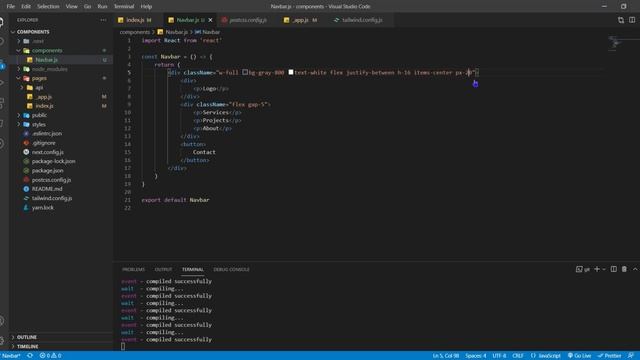Pick color from text-white swatch
Viewport: 640px width, 360px height.
point(291,72)
